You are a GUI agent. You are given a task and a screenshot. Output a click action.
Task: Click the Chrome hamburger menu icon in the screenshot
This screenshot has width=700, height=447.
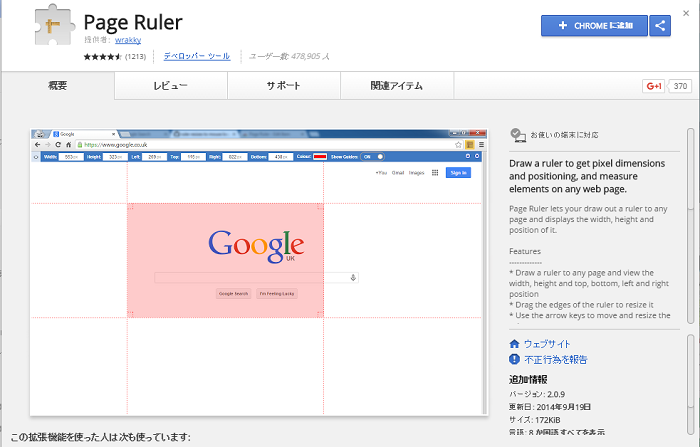coord(481,145)
